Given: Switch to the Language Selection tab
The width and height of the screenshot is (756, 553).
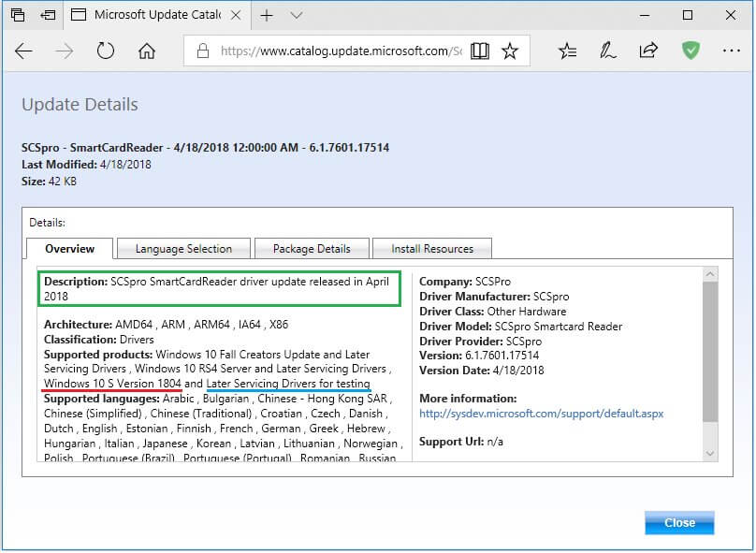Looking at the screenshot, I should point(183,249).
